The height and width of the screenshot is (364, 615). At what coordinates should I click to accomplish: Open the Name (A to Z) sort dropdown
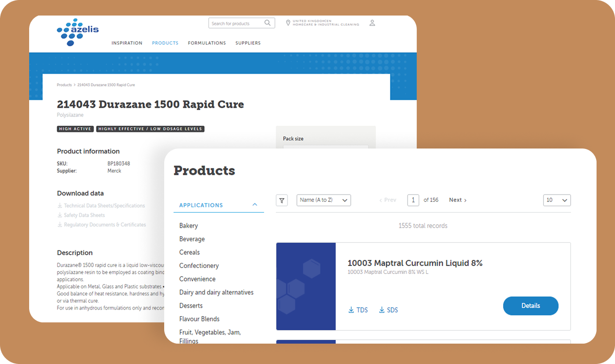(x=324, y=200)
